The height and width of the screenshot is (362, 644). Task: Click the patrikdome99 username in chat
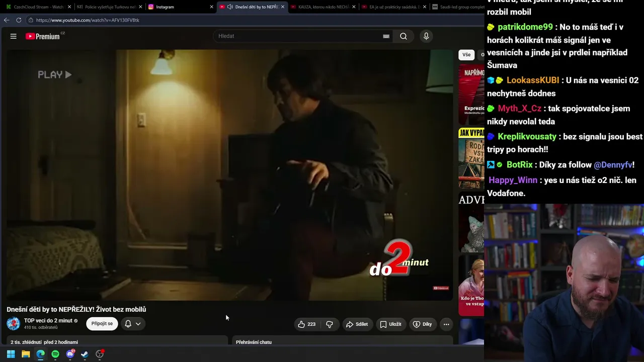(525, 27)
